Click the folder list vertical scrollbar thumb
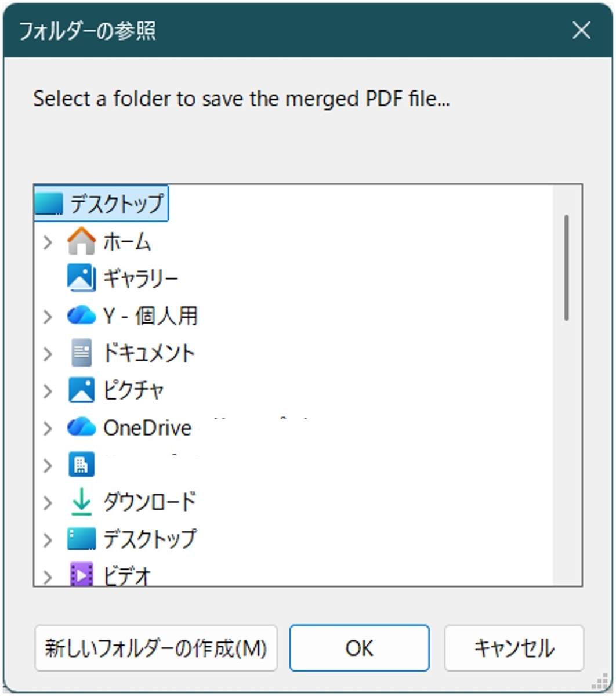The image size is (616, 696). click(x=567, y=267)
